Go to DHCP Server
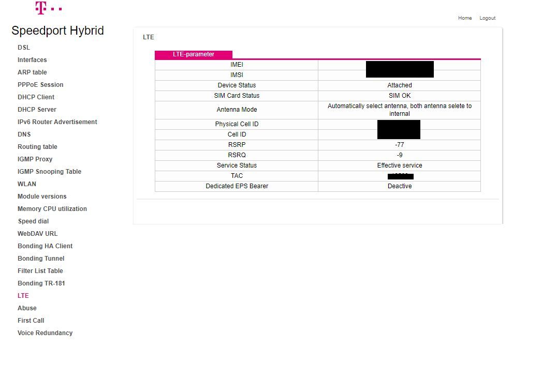This screenshot has height=392, width=542. click(37, 110)
